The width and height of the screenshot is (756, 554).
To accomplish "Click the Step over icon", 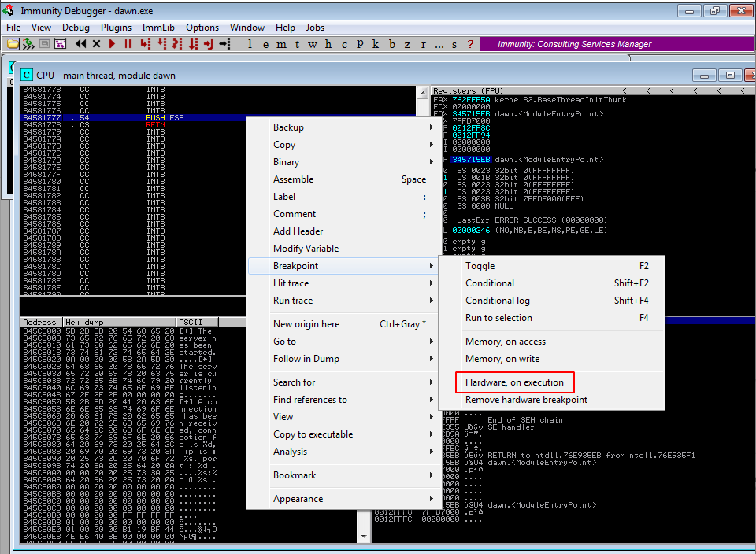I will [x=161, y=44].
